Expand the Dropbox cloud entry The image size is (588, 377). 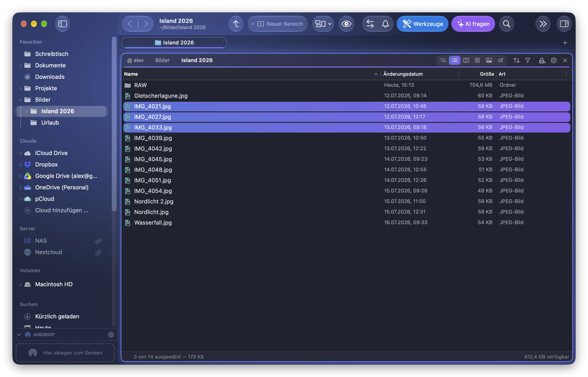(x=21, y=165)
